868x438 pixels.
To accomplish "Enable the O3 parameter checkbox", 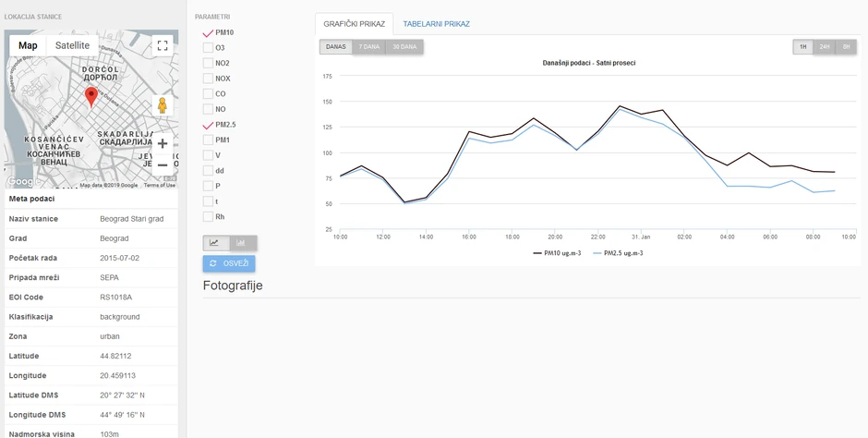I will point(208,48).
